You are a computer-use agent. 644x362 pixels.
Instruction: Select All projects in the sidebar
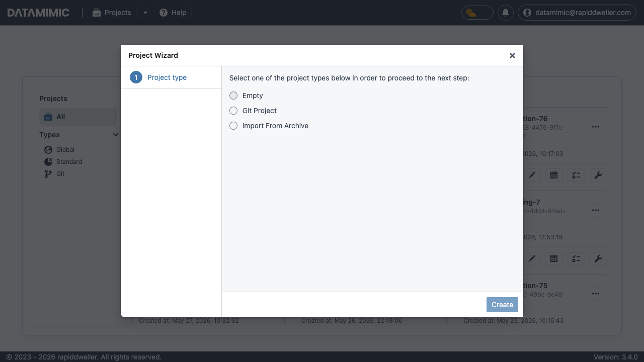pos(78,117)
